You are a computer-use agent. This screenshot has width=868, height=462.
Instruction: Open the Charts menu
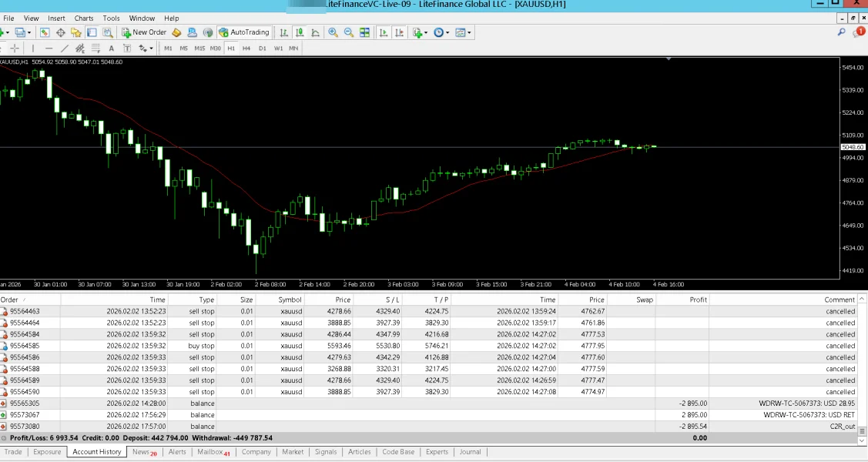point(84,18)
